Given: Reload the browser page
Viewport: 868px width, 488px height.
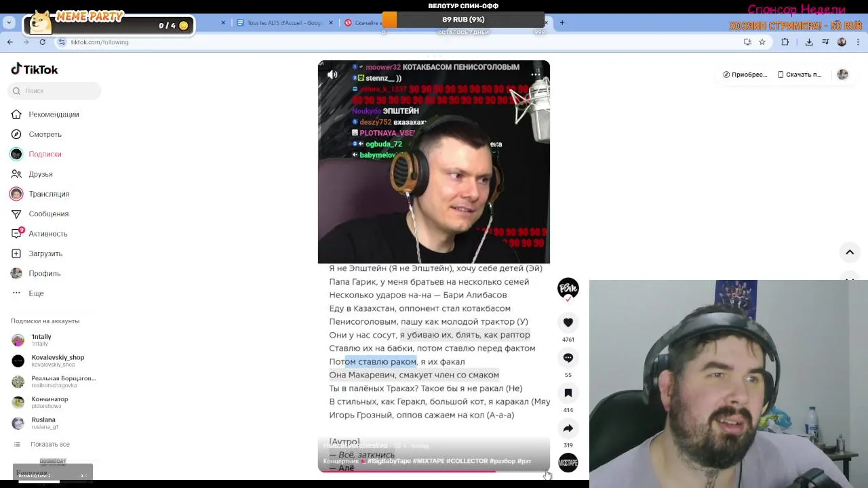Looking at the screenshot, I should click(x=42, y=42).
